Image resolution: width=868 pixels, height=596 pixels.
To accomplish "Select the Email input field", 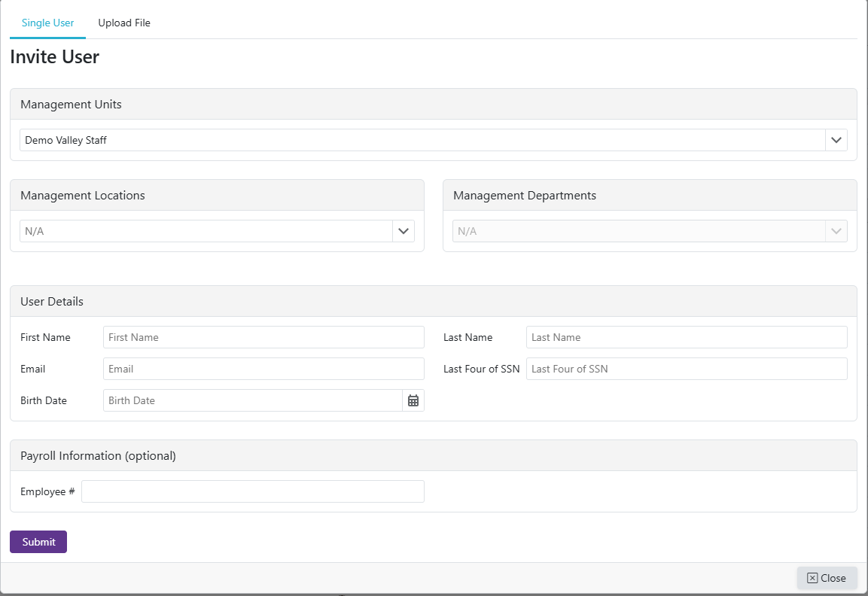I will coord(263,369).
